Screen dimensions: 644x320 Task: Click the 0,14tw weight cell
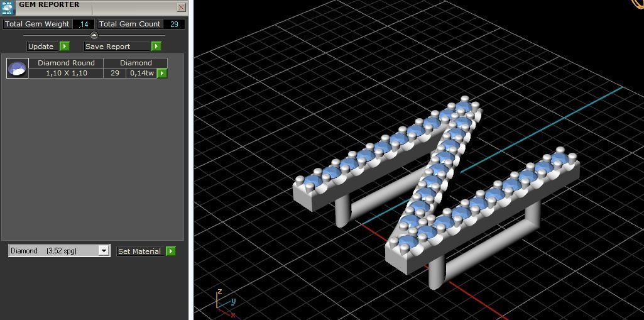click(142, 73)
